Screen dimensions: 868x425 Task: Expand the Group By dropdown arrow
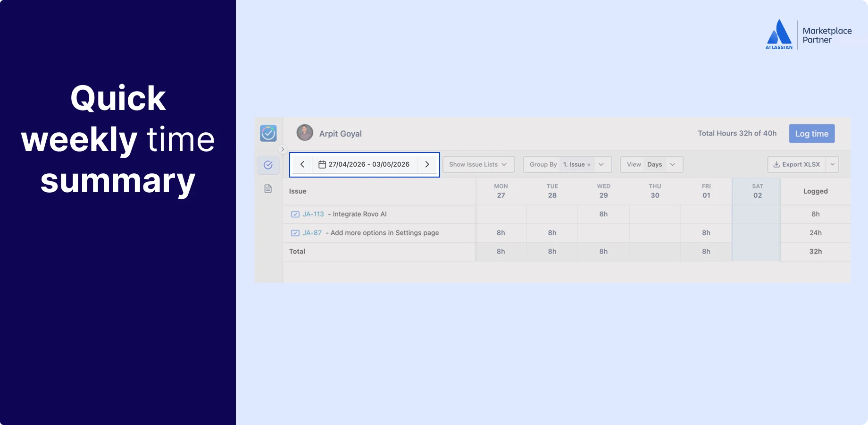tap(601, 164)
